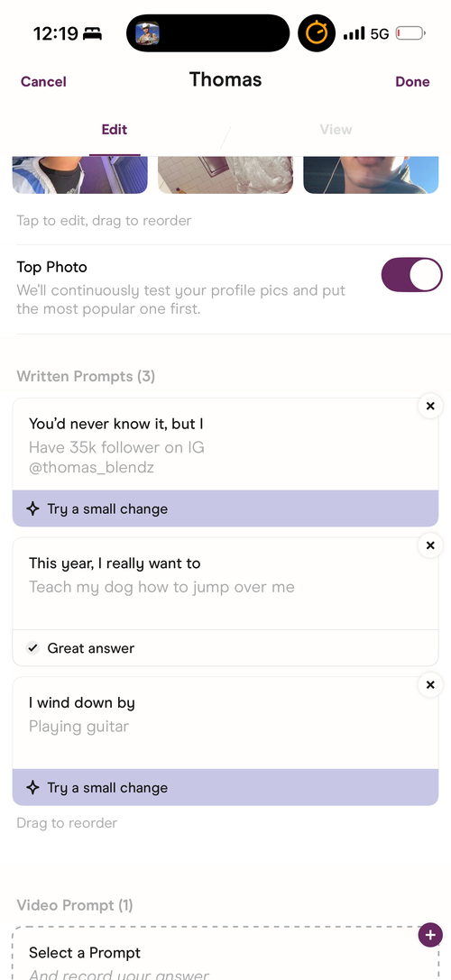The width and height of the screenshot is (451, 980).
Task: Select a Prompt for the video answer
Action: click(x=225, y=954)
